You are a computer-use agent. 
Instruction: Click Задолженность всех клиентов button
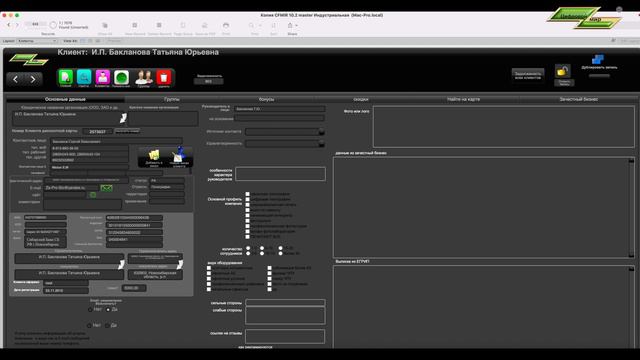coord(528,75)
